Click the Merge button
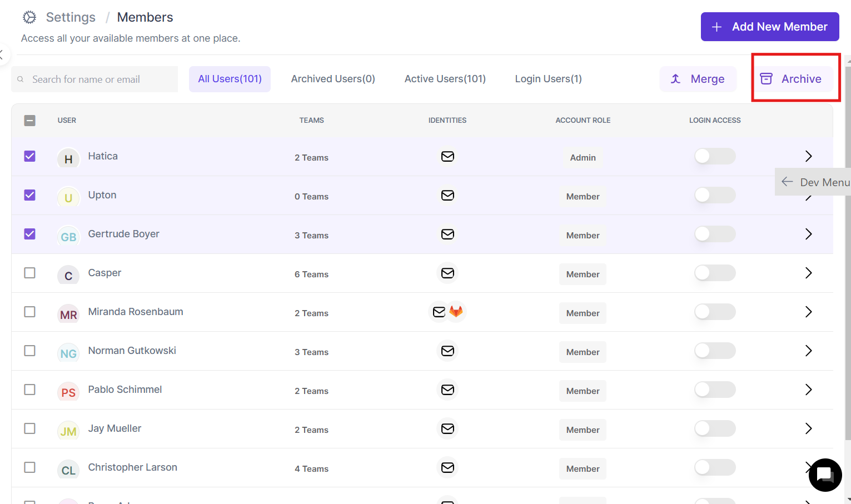The width and height of the screenshot is (851, 504). 698,79
